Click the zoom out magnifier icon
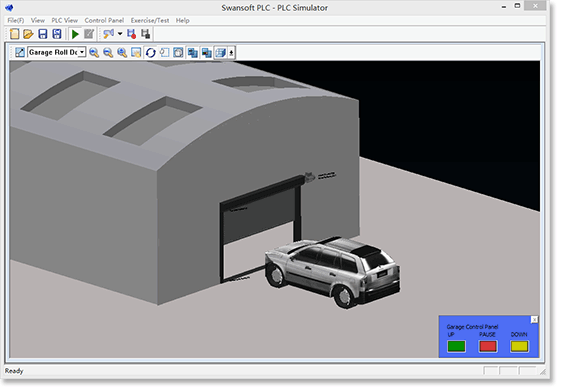The image size is (564, 389). [108, 53]
